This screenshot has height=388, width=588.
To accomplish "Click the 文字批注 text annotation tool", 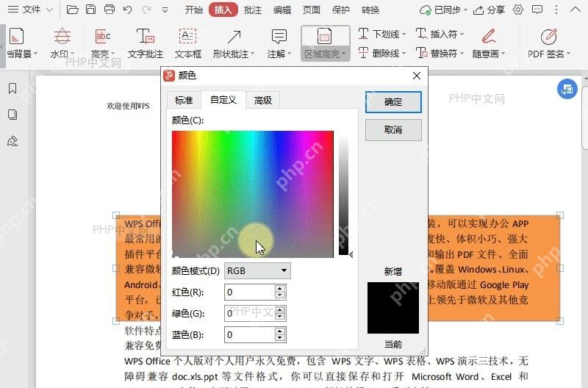I will point(145,43).
